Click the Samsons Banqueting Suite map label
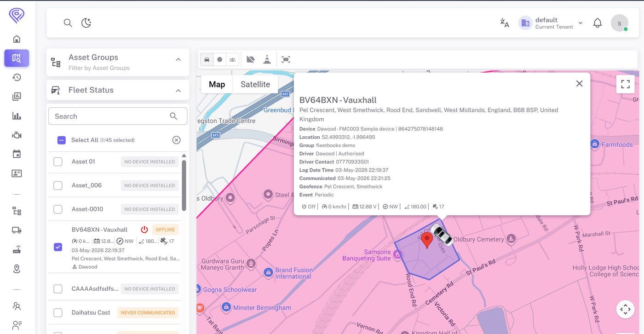The image size is (644, 334). click(x=366, y=255)
